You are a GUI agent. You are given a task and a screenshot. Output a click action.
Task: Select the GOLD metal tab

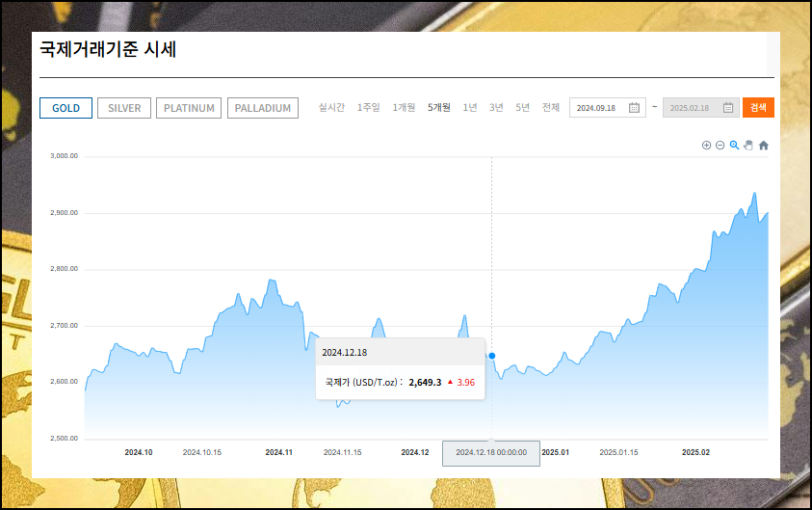click(65, 108)
